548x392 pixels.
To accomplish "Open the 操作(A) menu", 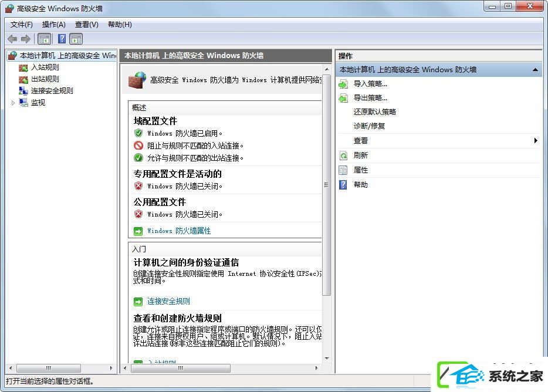I will pyautogui.click(x=54, y=25).
